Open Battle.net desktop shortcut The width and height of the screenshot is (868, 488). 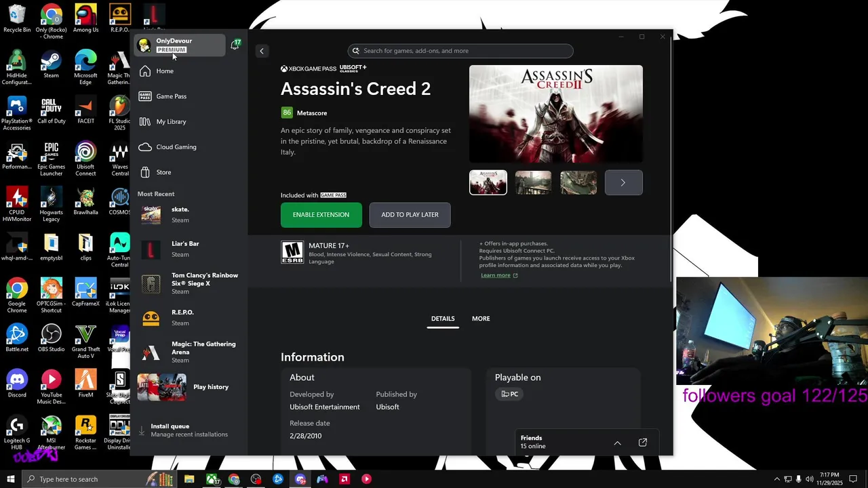point(17,338)
